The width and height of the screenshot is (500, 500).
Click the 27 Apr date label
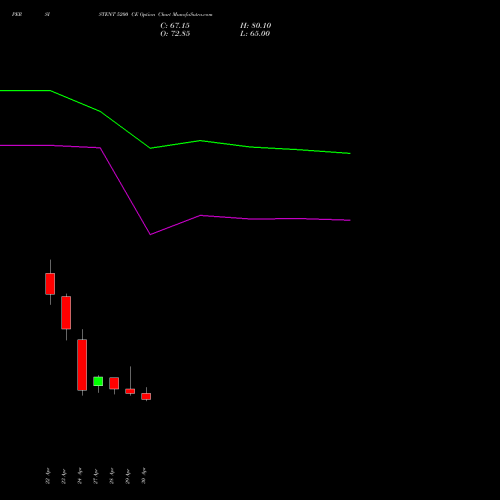point(96,476)
